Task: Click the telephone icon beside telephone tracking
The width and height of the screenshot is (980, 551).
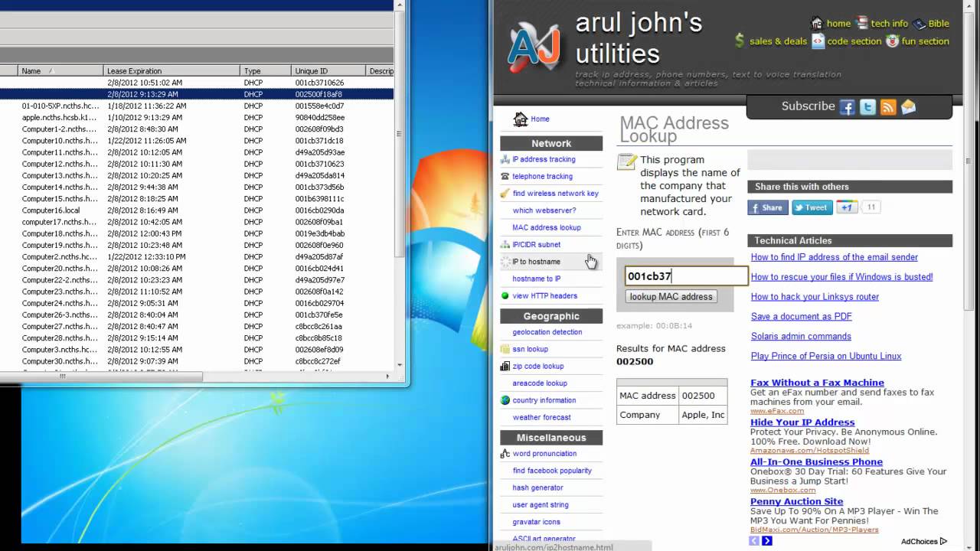Action: tap(505, 176)
